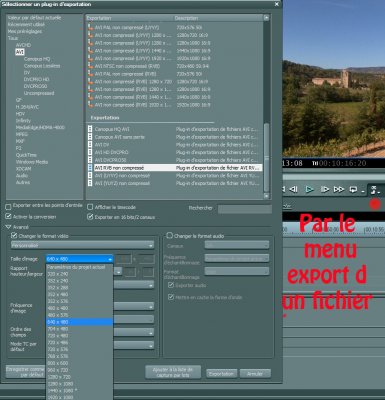Screen dimensions: 385x400
Task: Click the loop playback icon
Action: pos(353,190)
